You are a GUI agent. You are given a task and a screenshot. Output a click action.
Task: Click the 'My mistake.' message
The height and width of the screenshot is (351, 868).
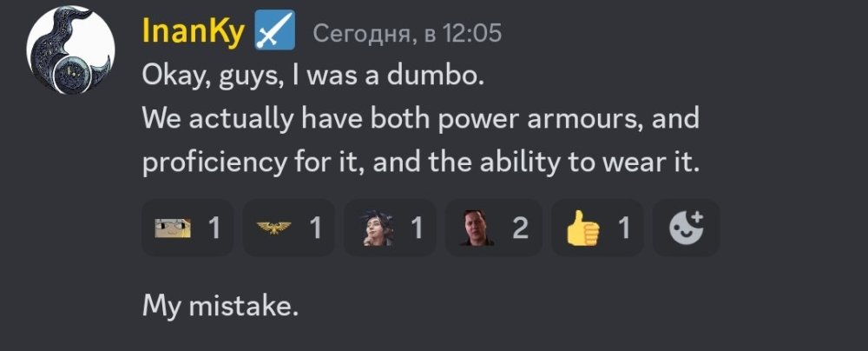pos(220,306)
